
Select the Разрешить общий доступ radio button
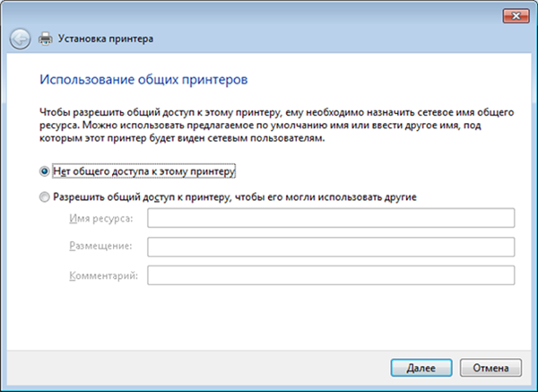pyautogui.click(x=44, y=197)
